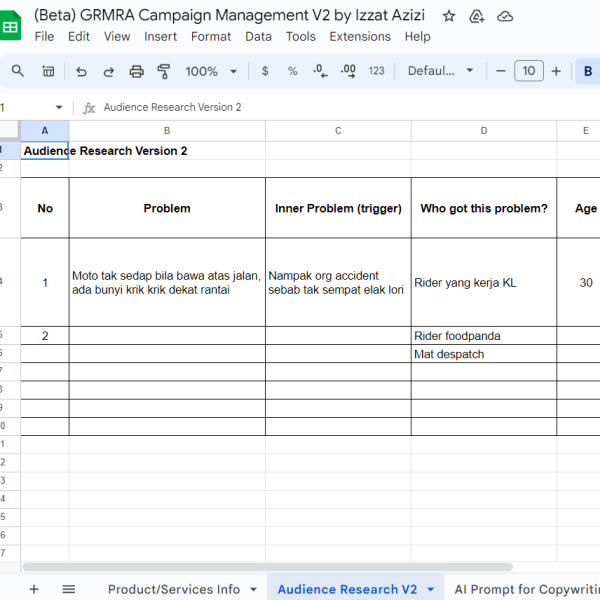Select column B header
Viewport: 600px width, 600px height.
pyautogui.click(x=167, y=131)
